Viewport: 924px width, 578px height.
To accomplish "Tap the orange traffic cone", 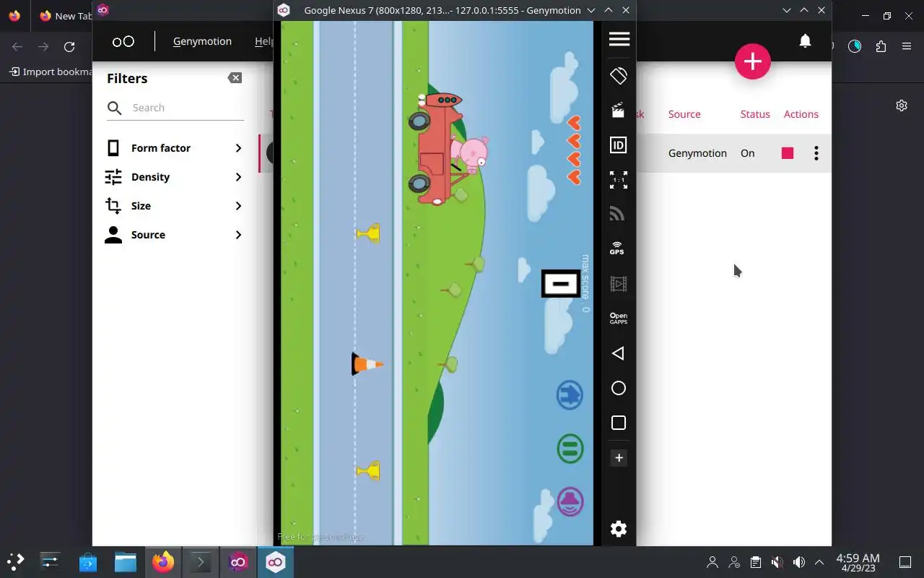I will coord(367,364).
